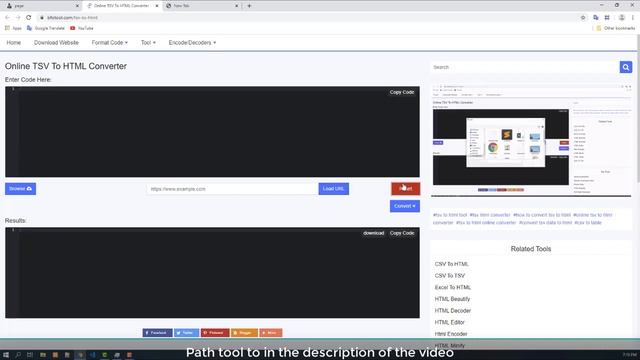Viewport: 640px width, 360px height.
Task: Share on Twitter button
Action: [187, 333]
